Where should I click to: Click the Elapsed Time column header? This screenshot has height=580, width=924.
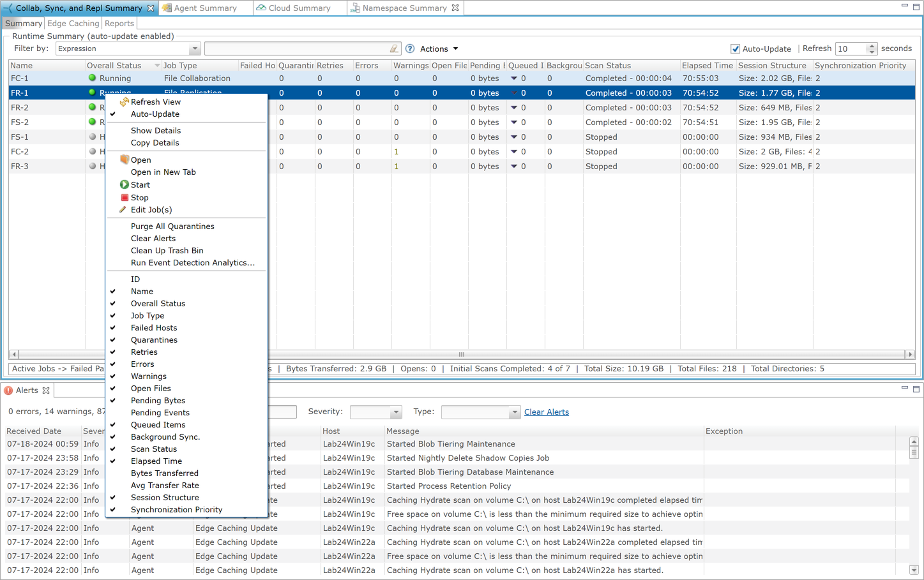tap(708, 66)
